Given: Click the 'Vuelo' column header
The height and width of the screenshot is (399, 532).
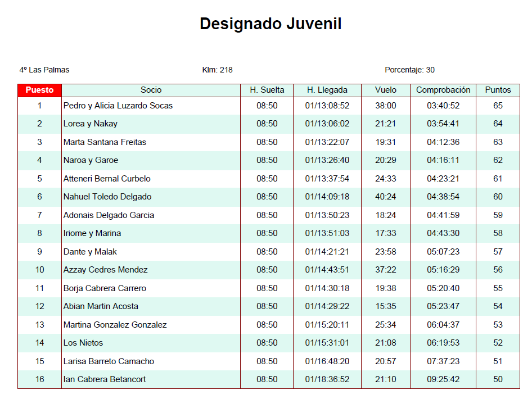Looking at the screenshot, I should [x=386, y=90].
